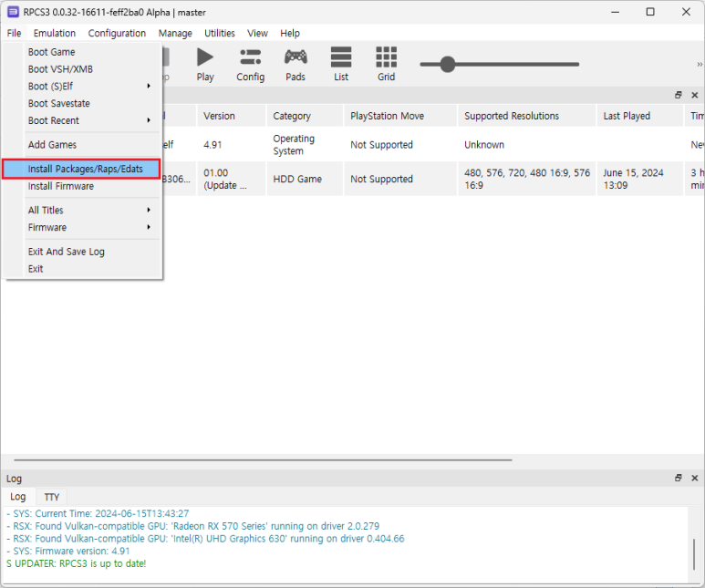Screen dimensions: 705x588
Task: Click the Intel(R) UHD Graphics 630 log line
Action: pyautogui.click(x=205, y=538)
